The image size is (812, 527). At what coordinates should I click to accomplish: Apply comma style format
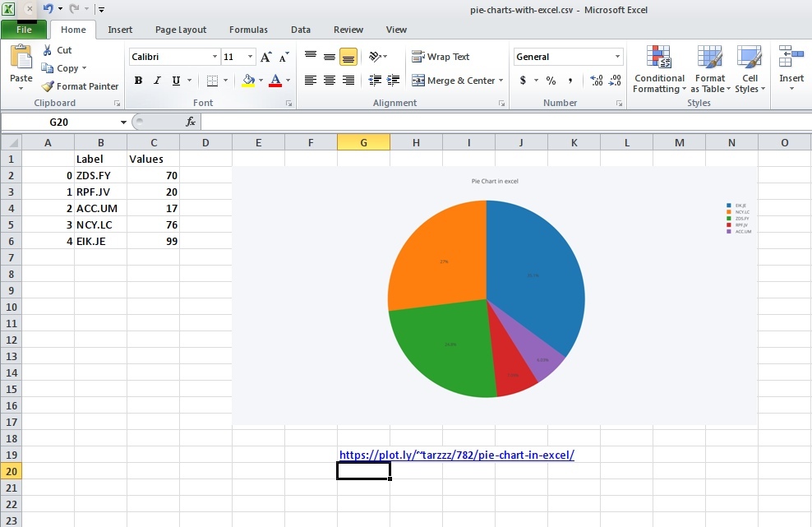point(570,81)
